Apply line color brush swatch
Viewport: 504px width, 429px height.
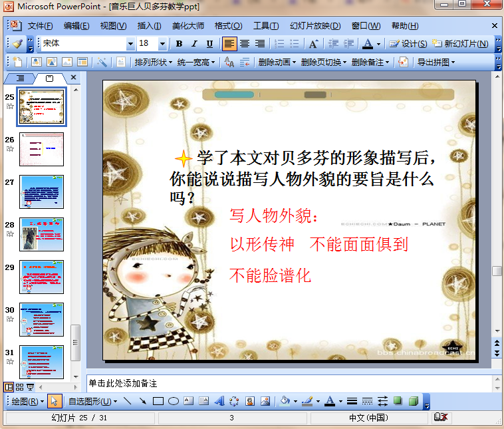(308, 400)
